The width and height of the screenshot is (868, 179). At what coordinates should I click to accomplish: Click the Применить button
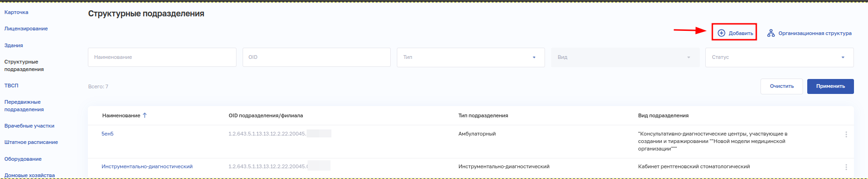coord(830,86)
